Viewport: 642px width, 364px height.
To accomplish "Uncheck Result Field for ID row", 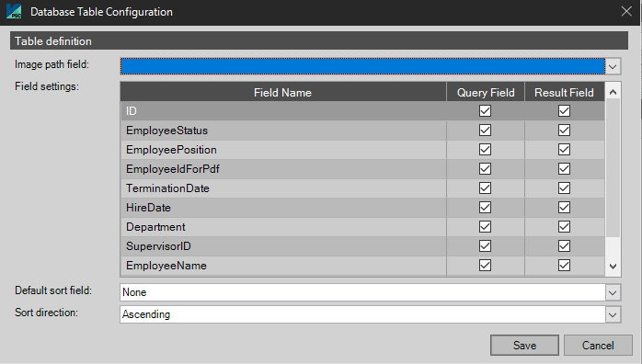I will point(564,111).
